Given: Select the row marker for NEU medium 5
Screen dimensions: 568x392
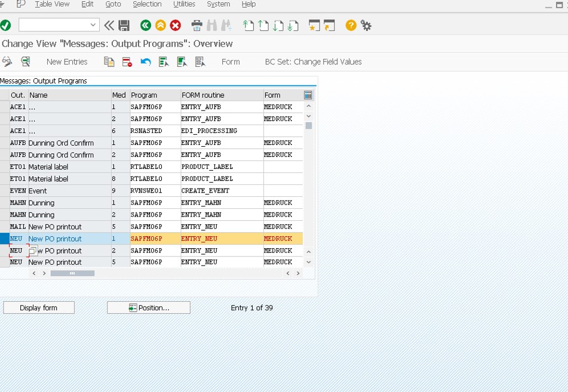Looking at the screenshot, I should pyautogui.click(x=5, y=262).
